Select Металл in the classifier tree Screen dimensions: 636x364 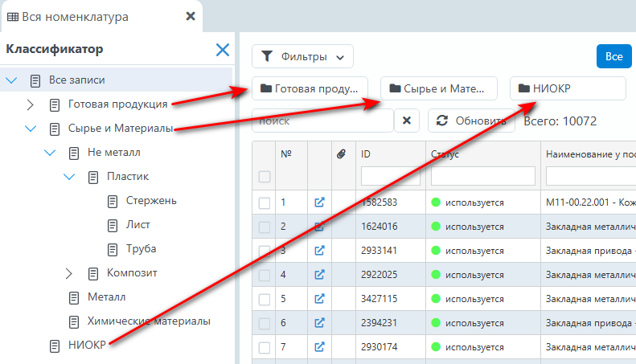tap(106, 297)
